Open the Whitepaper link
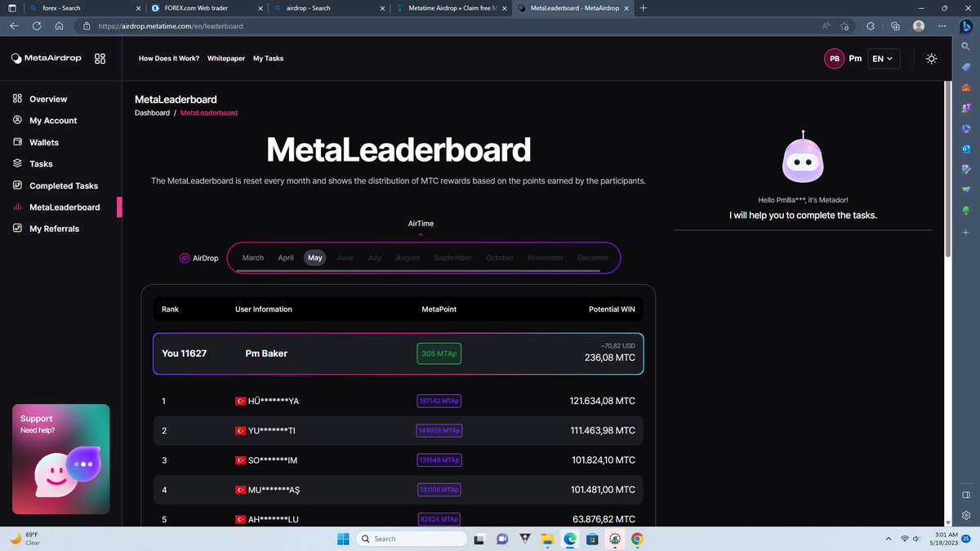 point(226,59)
